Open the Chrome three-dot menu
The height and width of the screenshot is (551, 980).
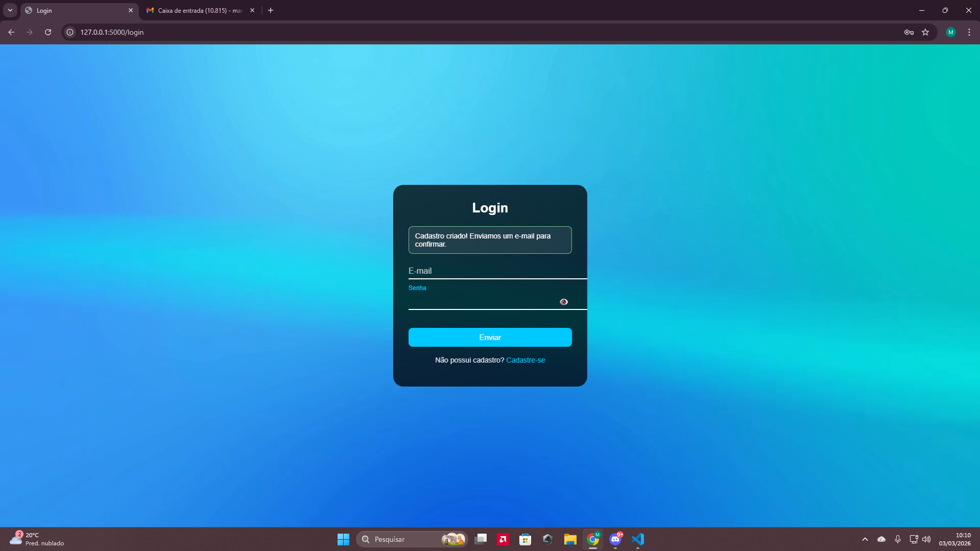969,32
